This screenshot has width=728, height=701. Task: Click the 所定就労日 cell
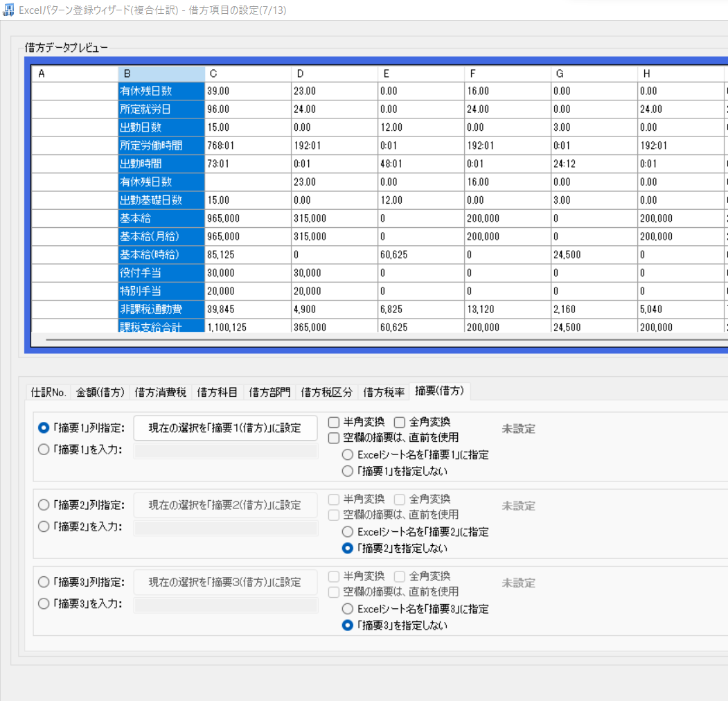pos(161,109)
